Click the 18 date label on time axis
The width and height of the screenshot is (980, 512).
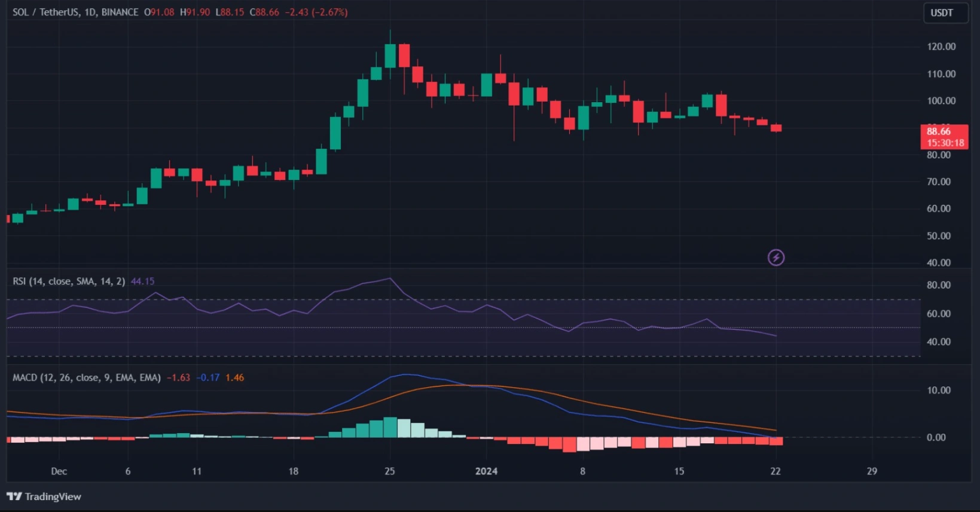[x=294, y=471]
